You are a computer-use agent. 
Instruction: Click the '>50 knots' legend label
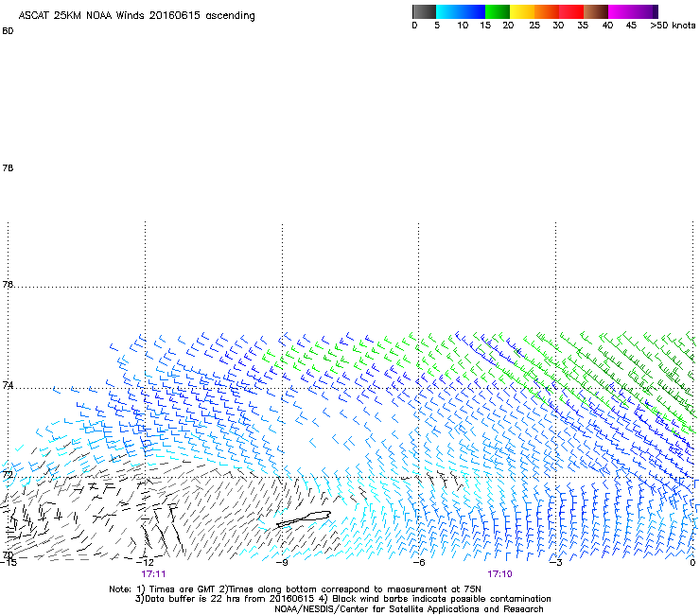(673, 26)
